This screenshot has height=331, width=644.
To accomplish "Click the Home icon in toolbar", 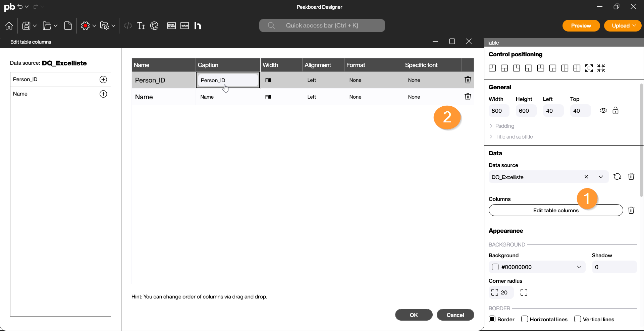I will pyautogui.click(x=9, y=26).
